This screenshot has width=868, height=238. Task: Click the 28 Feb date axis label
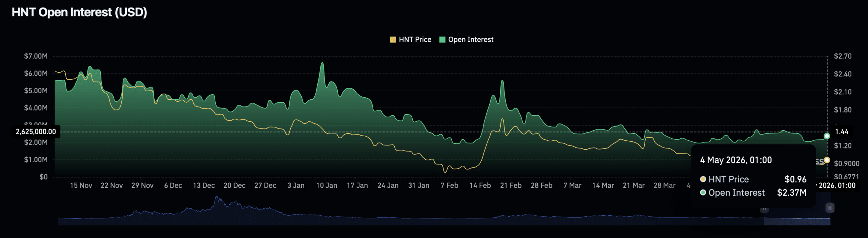point(541,185)
